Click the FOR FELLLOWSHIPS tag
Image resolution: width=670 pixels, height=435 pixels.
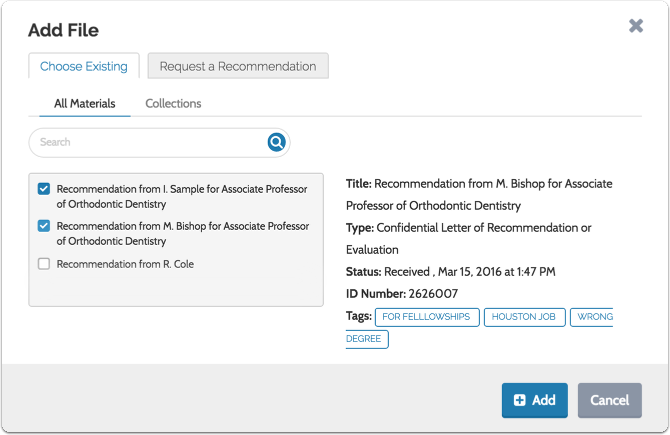426,317
